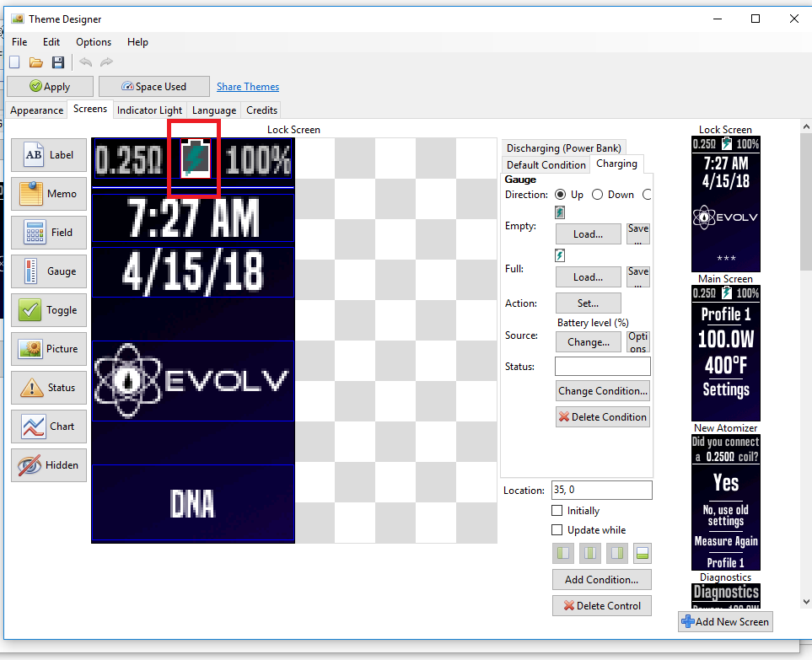Select the Hidden control tool

(x=49, y=465)
